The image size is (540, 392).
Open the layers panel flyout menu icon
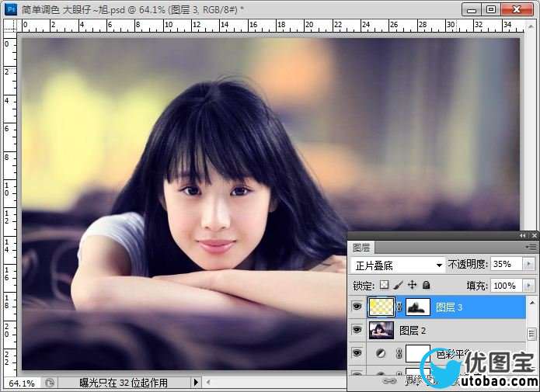[x=531, y=247]
